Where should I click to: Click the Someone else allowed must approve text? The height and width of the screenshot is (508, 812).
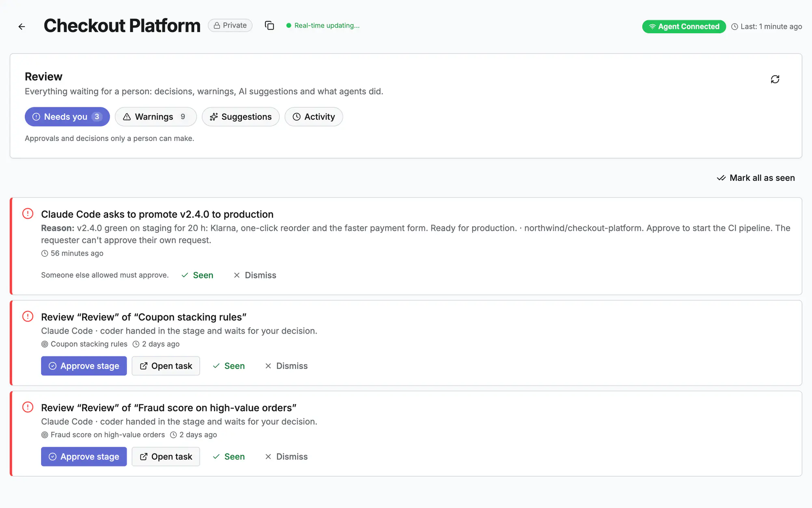click(x=105, y=275)
